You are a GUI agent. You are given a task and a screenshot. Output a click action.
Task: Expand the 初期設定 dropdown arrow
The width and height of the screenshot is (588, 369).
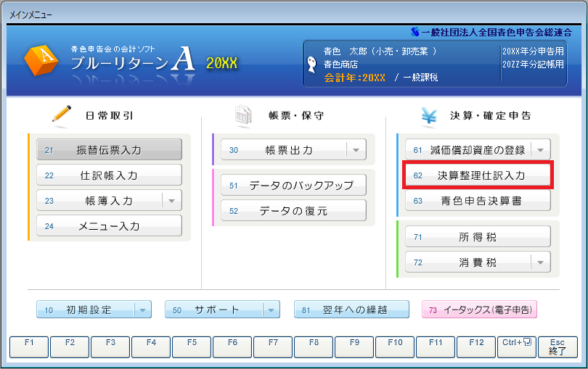coord(143,310)
